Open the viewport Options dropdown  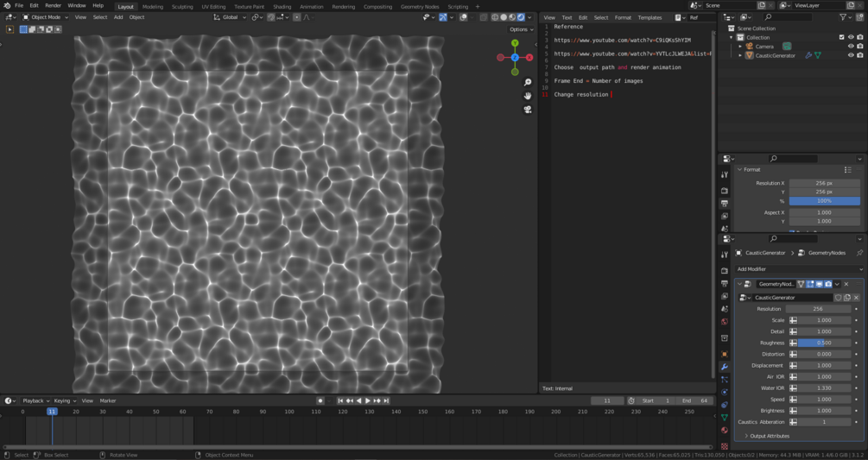point(522,29)
